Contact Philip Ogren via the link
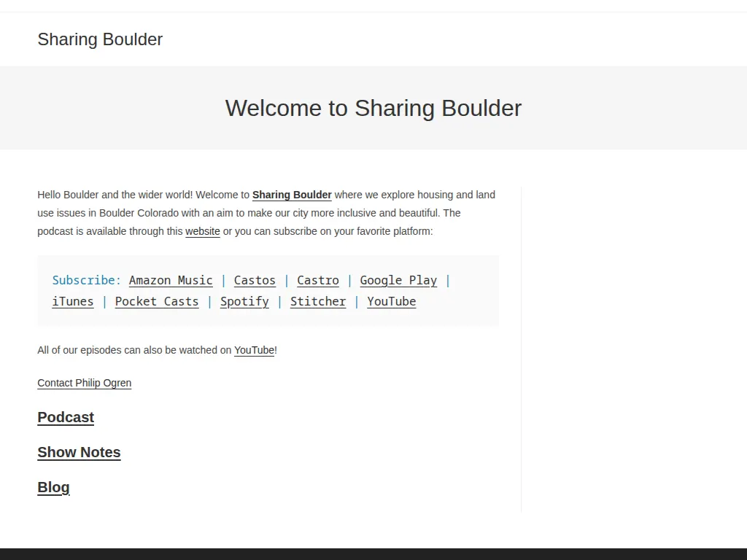 coord(85,383)
